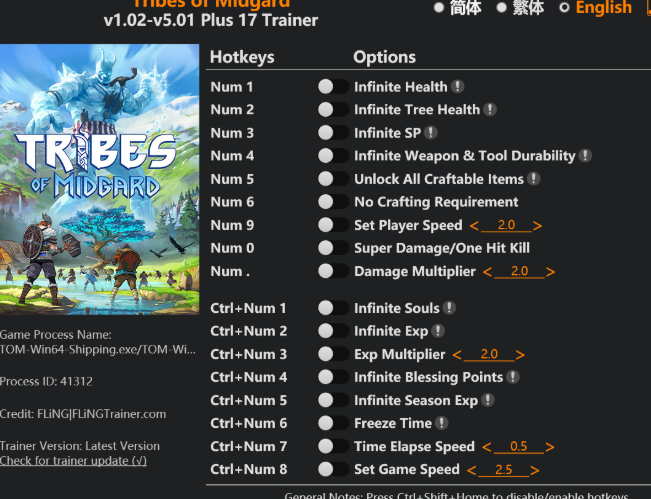
Task: Increase Set Player Speed with right arrow
Action: pyautogui.click(x=537, y=225)
